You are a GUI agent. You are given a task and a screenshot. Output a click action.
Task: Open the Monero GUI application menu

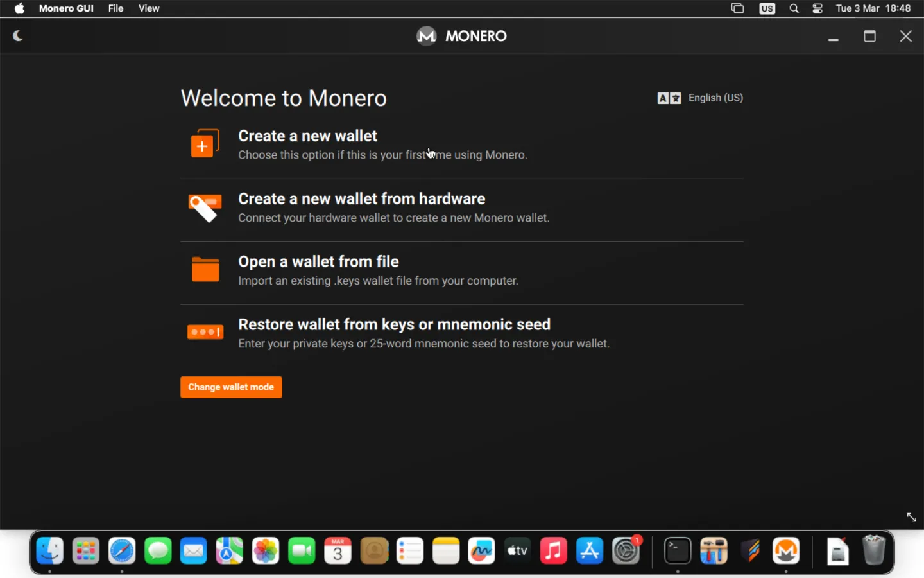point(66,8)
